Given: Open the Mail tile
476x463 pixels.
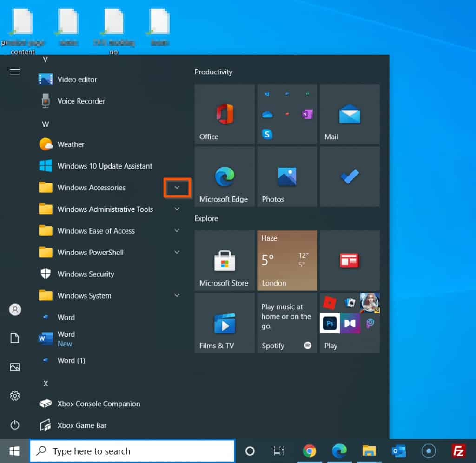Looking at the screenshot, I should pyautogui.click(x=350, y=114).
